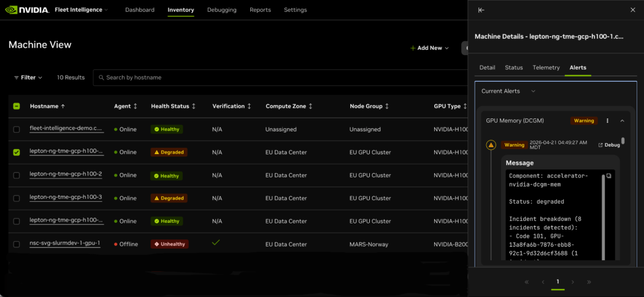Open the lepton-ng-tme-gcp-h100-2 hostname link

tap(66, 175)
